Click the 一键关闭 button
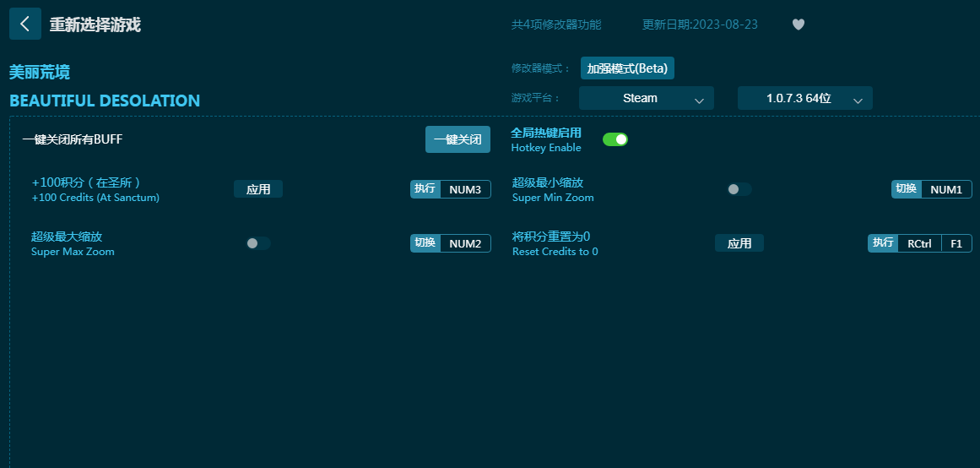This screenshot has width=980, height=468. coord(458,139)
